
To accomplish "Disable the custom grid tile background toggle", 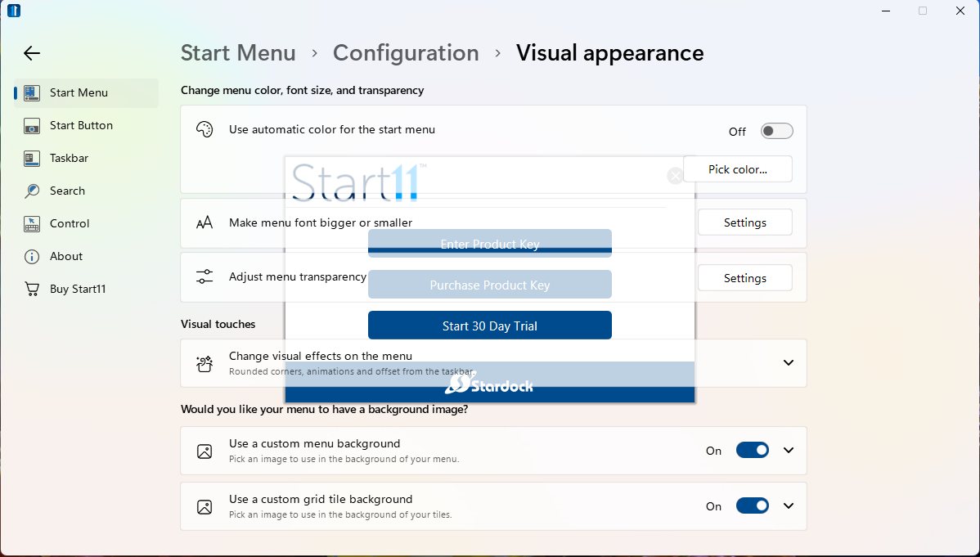I will [753, 505].
